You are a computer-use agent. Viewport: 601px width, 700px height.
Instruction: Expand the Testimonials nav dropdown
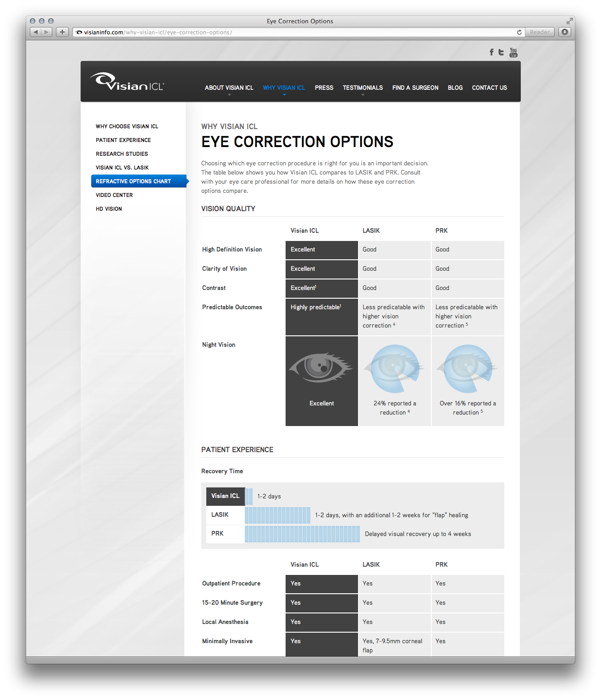click(363, 87)
